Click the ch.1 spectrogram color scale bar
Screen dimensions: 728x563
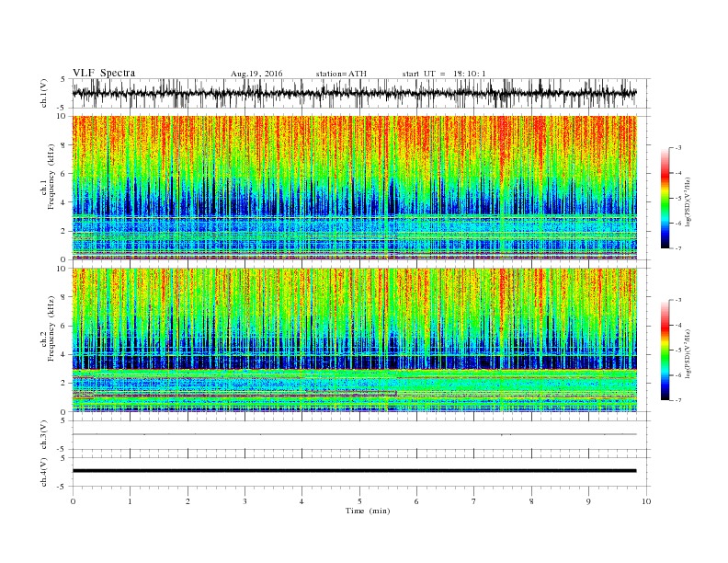click(x=665, y=198)
